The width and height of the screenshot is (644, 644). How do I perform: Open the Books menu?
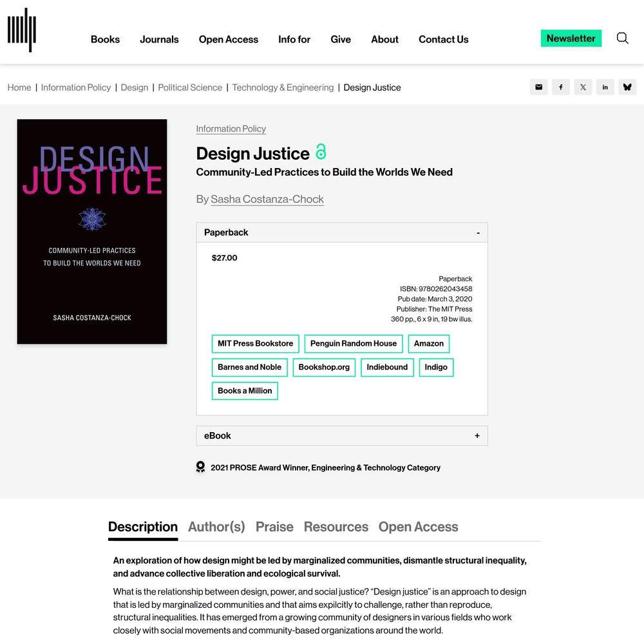[105, 39]
